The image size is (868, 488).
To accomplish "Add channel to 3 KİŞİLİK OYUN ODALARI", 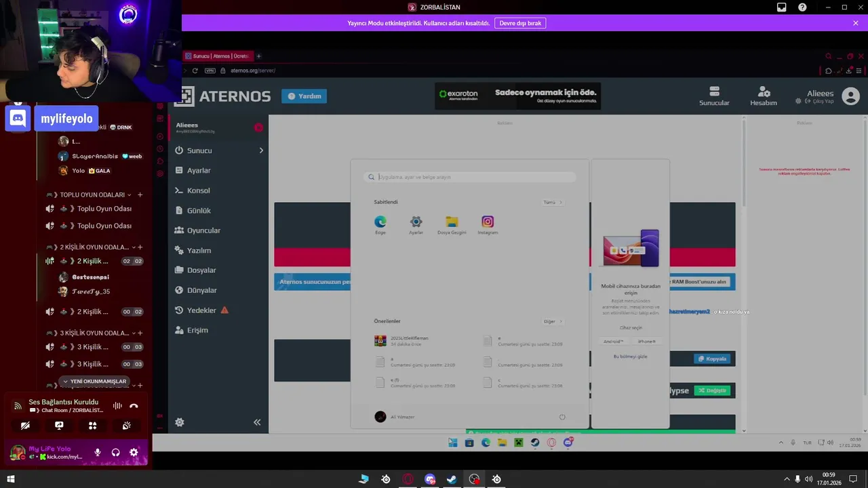I will [140, 333].
